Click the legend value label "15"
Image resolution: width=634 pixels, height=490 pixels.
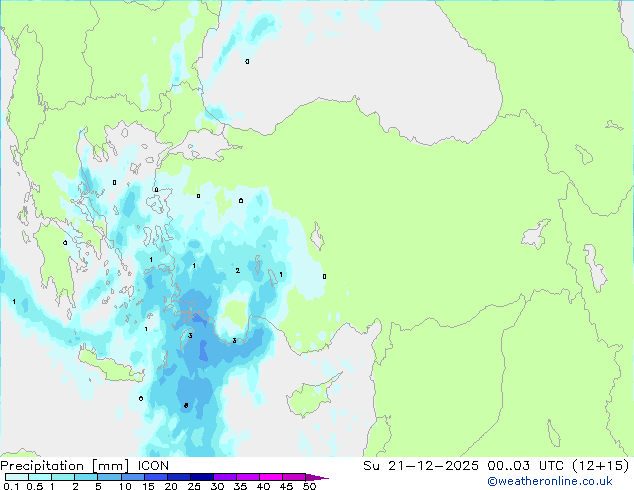click(148, 486)
